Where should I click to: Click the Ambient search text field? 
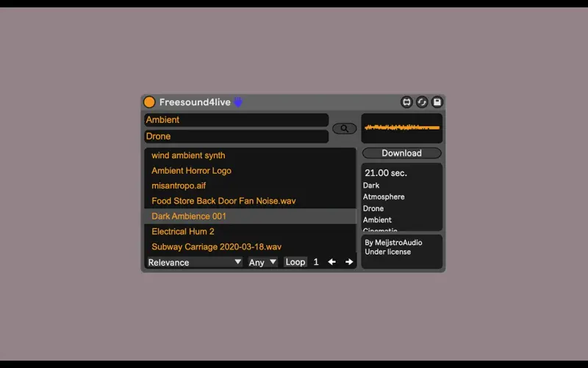(236, 120)
